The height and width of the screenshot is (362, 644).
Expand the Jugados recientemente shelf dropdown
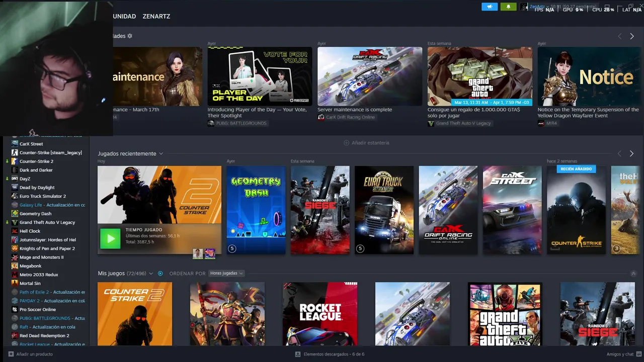(x=161, y=153)
